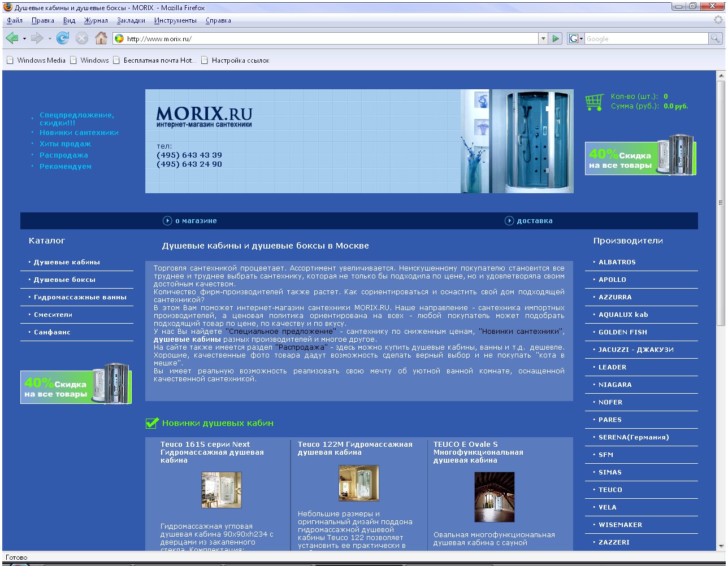Click the site icon in the address bar

pos(119,38)
